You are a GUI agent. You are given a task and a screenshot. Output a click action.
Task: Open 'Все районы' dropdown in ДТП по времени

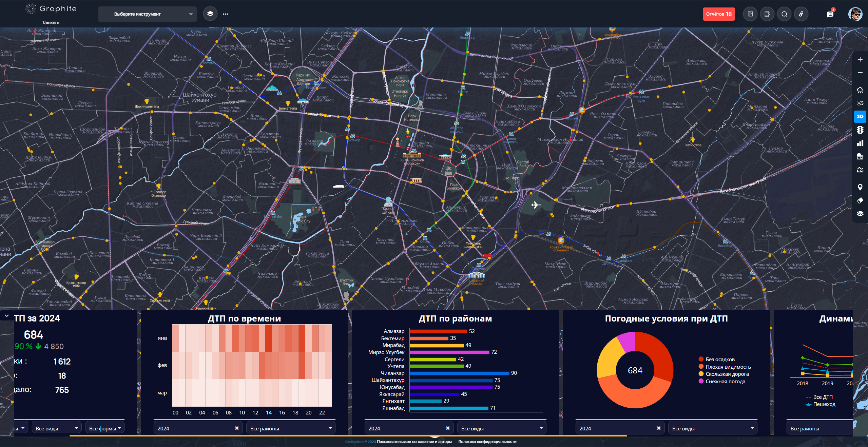[x=291, y=428]
